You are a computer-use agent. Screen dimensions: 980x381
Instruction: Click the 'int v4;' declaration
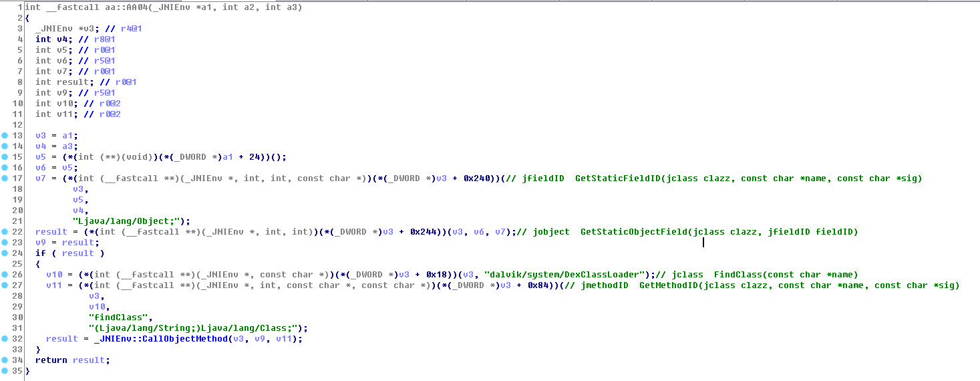(54, 39)
